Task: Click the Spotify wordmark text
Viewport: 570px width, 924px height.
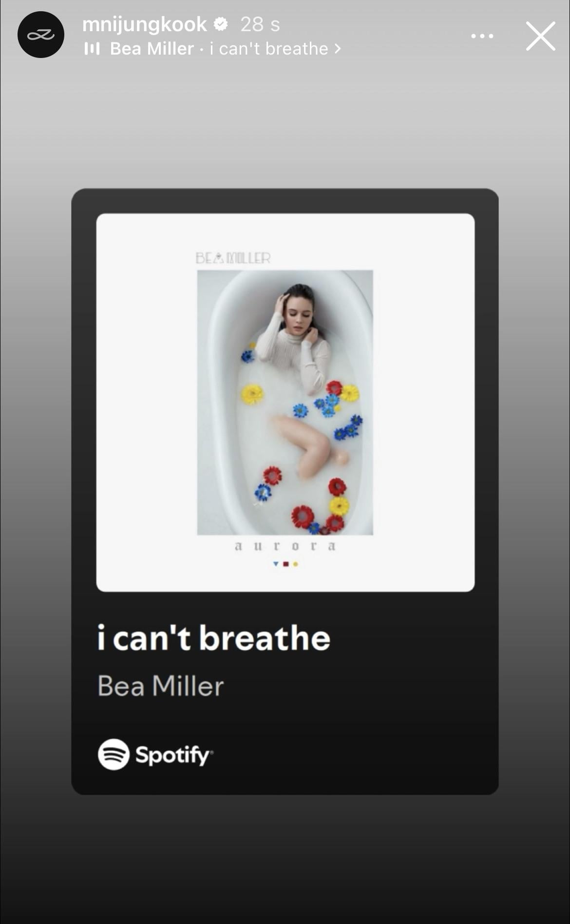Action: click(x=174, y=755)
